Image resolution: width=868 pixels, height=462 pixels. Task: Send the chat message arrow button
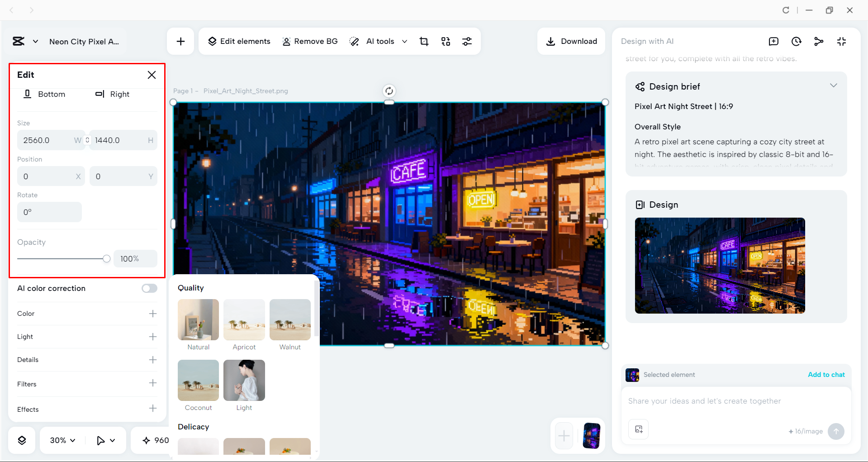point(836,431)
